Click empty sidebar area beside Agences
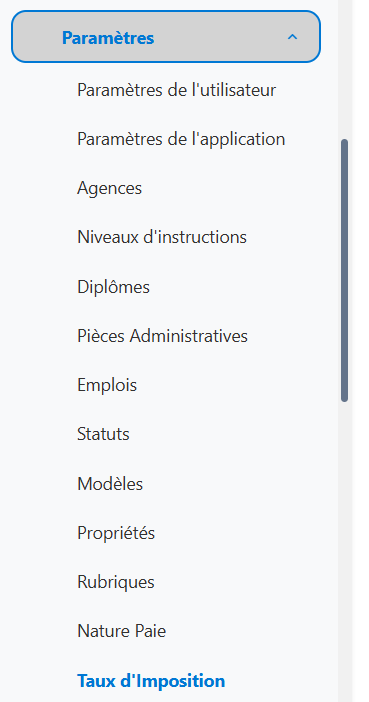Viewport: 369px width, 702px height. (x=237, y=188)
